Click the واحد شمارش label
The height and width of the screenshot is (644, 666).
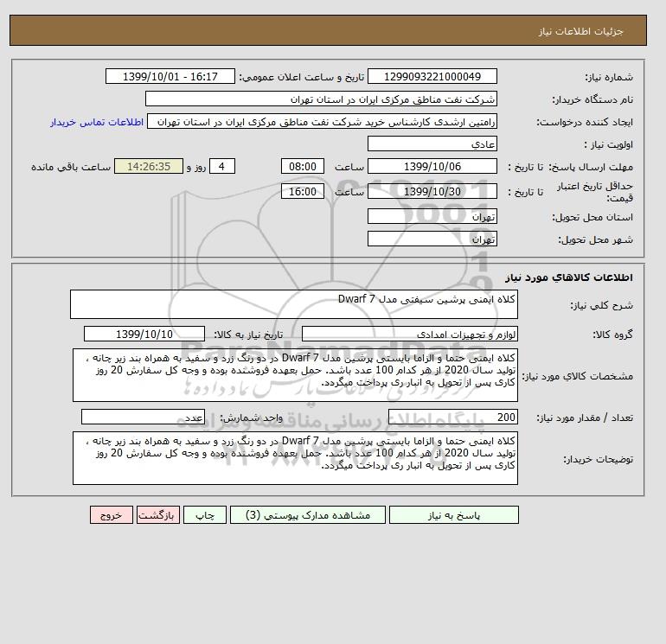tap(251, 418)
